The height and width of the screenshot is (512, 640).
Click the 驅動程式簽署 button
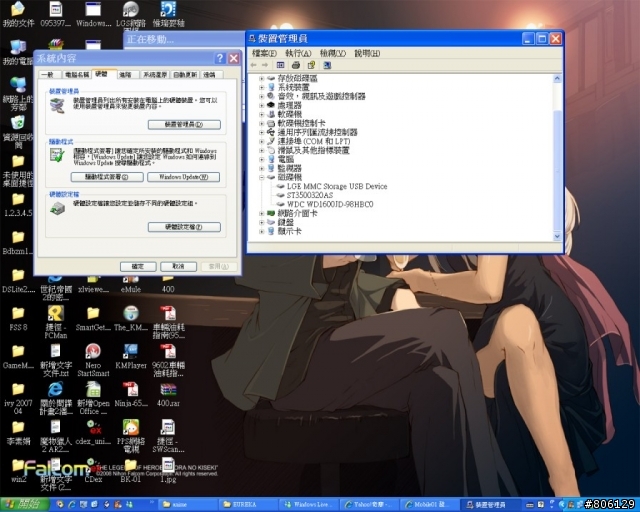(107, 177)
